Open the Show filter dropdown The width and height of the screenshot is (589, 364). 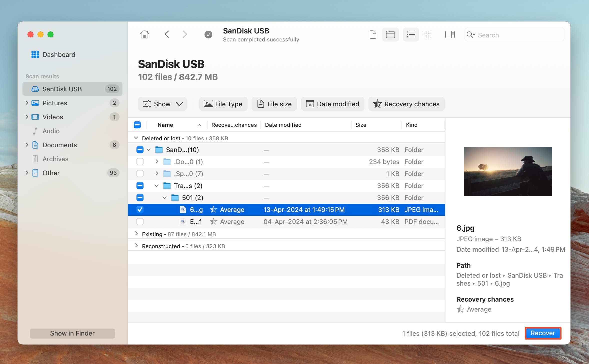tap(162, 104)
